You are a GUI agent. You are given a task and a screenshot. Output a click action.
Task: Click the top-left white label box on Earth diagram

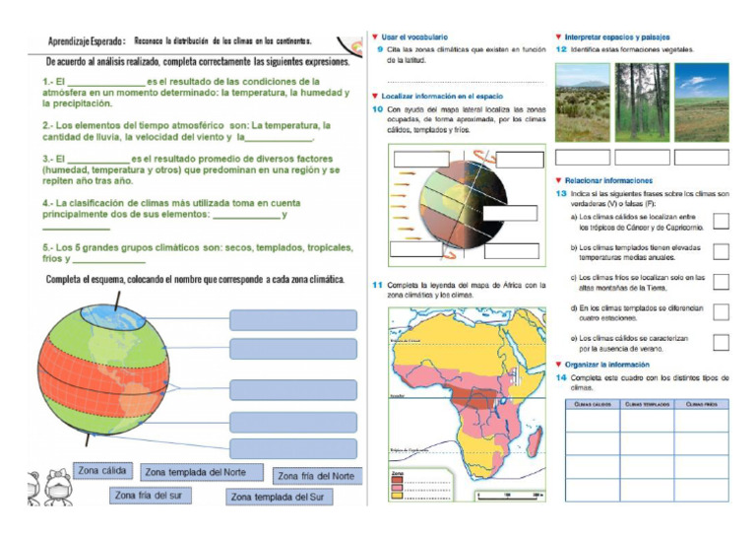pos(421,160)
